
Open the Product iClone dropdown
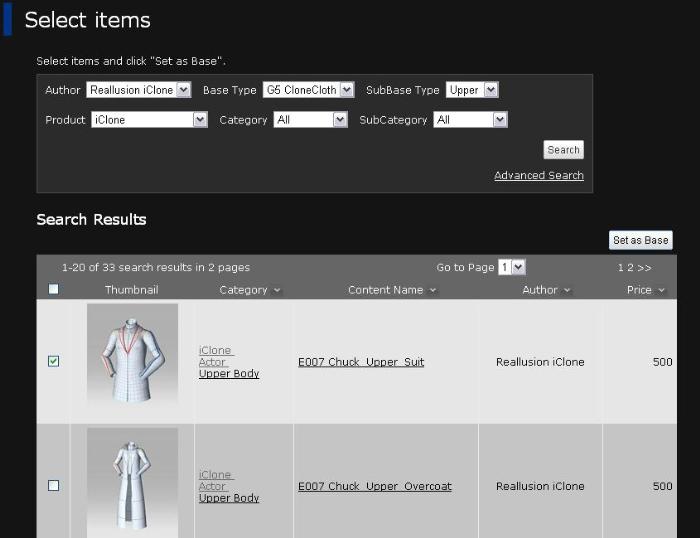[x=149, y=120]
